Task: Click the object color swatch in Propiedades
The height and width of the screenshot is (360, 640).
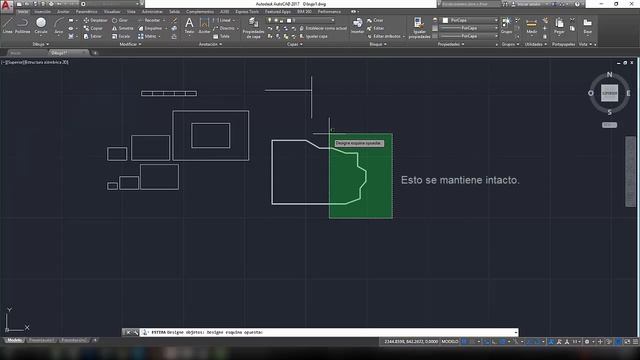Action: click(x=445, y=20)
